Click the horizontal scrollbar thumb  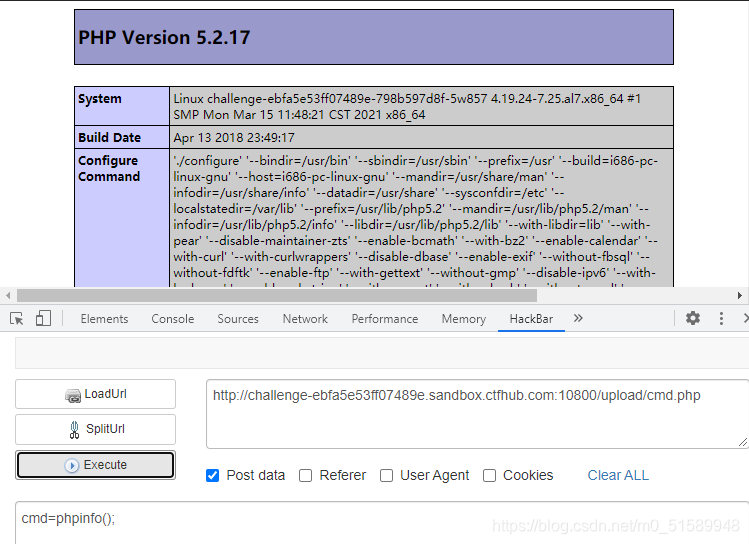click(x=277, y=296)
